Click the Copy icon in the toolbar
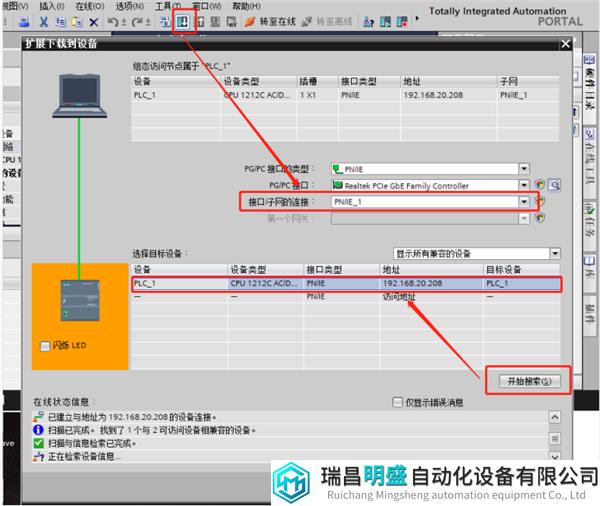600x506 pixels. click(x=60, y=22)
